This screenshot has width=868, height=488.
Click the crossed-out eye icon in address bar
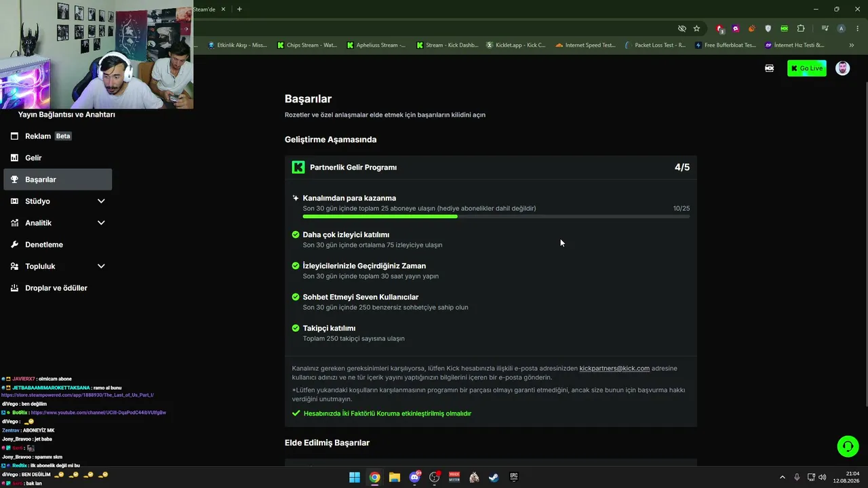coord(682,28)
